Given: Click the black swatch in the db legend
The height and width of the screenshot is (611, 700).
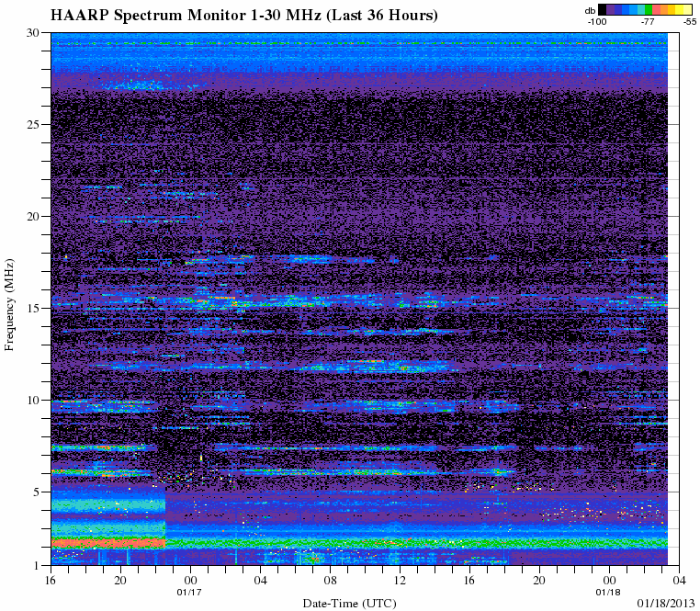Looking at the screenshot, I should pyautogui.click(x=603, y=9).
